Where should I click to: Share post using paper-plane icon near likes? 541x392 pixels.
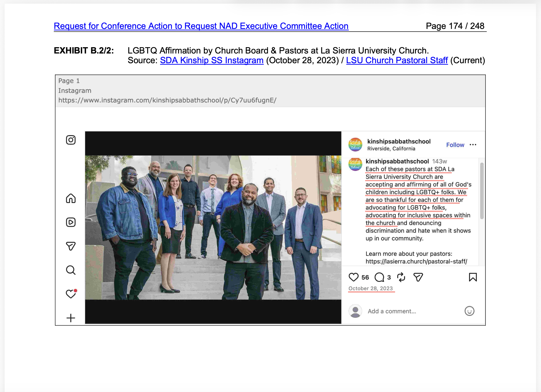point(418,277)
